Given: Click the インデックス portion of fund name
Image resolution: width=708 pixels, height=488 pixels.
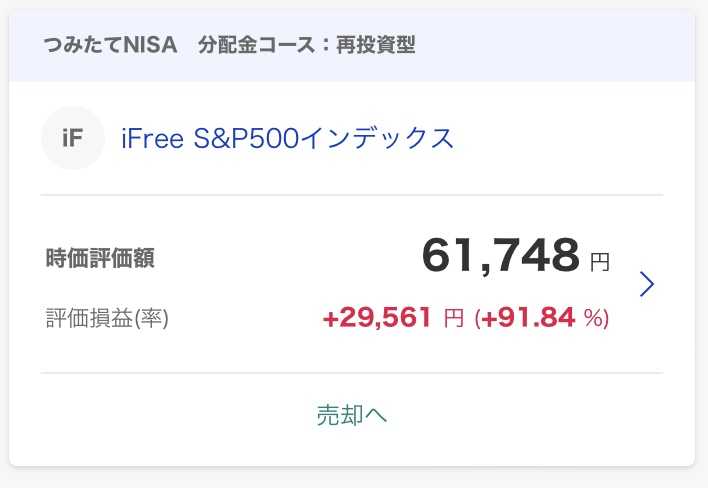Looking at the screenshot, I should point(377,138).
